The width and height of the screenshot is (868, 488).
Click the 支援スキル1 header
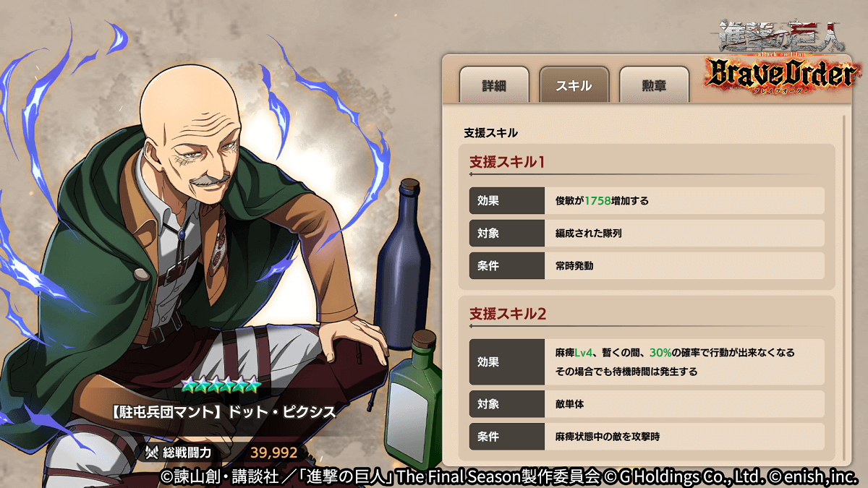[507, 162]
